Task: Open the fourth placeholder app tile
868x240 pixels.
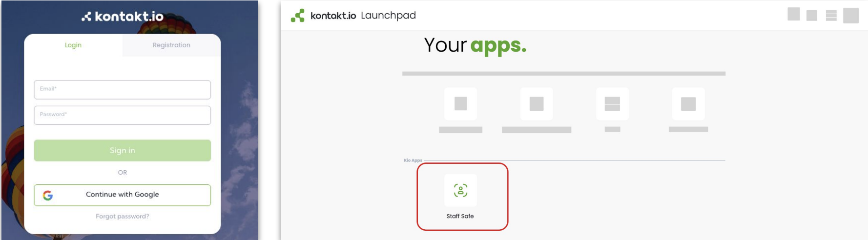Action: pos(688,103)
